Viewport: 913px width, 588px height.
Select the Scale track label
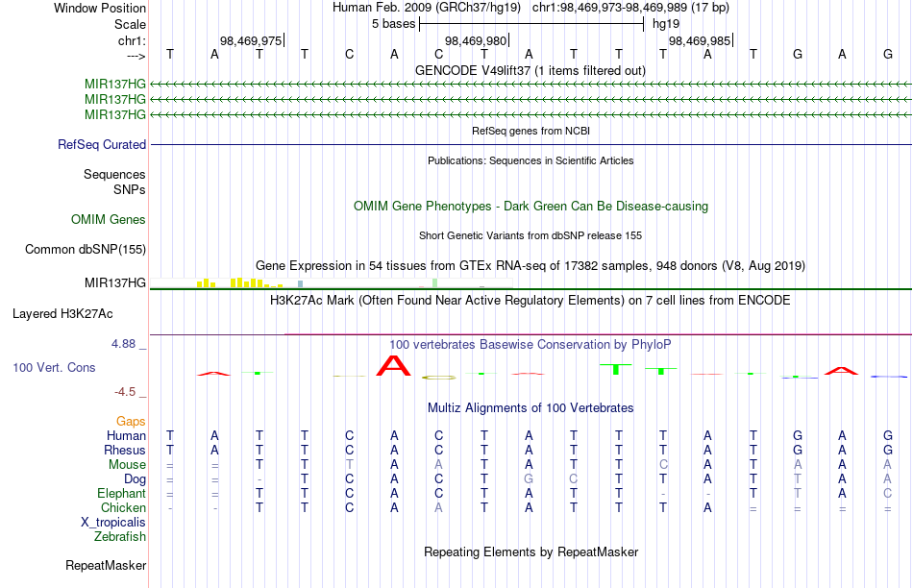(x=130, y=24)
